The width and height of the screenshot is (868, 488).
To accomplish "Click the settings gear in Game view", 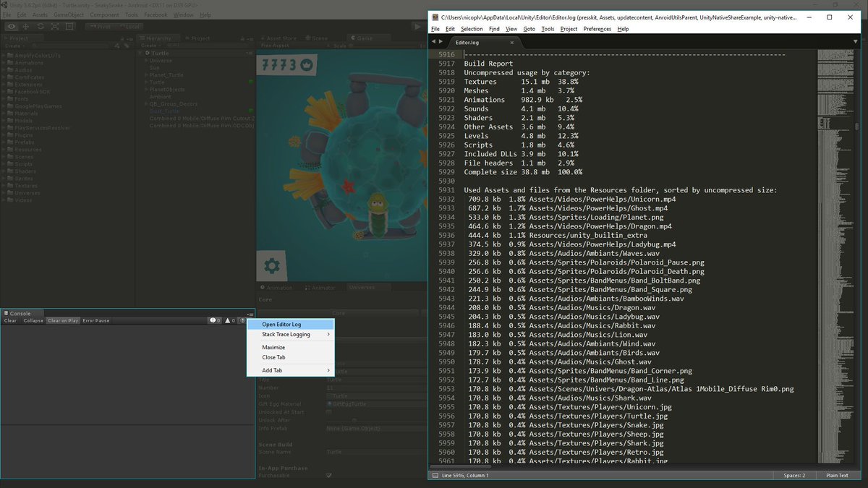I will coord(271,266).
